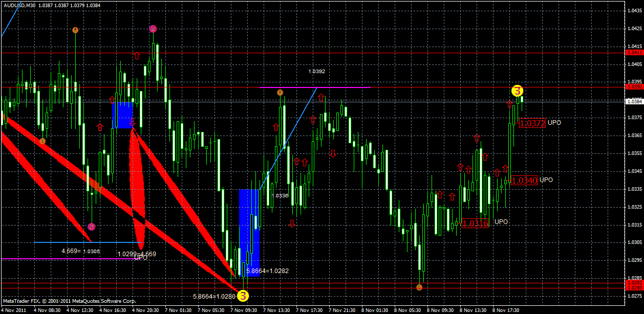Click the orange circled "1" signal marker
The width and height of the screenshot is (644, 314).
(75, 30)
